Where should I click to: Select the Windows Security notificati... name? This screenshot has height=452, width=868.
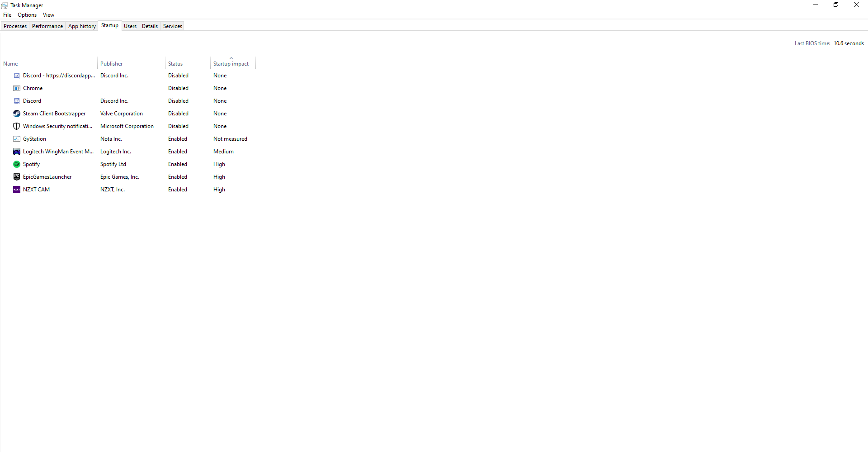57,126
